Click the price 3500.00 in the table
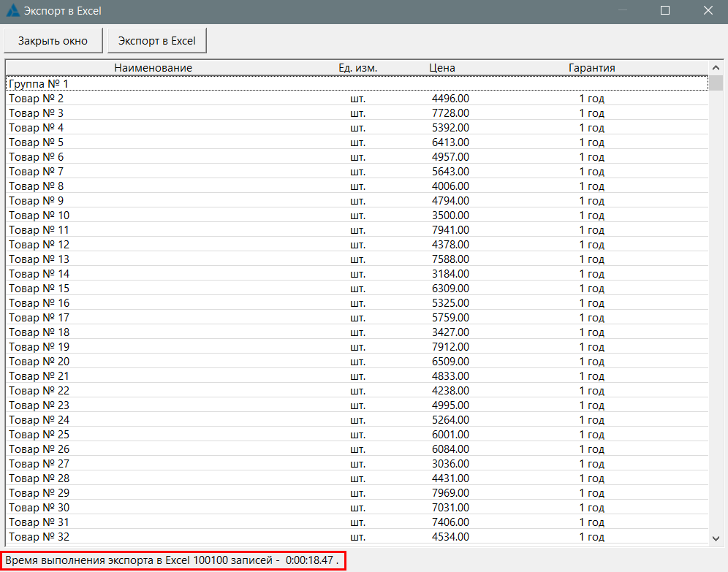 (450, 216)
